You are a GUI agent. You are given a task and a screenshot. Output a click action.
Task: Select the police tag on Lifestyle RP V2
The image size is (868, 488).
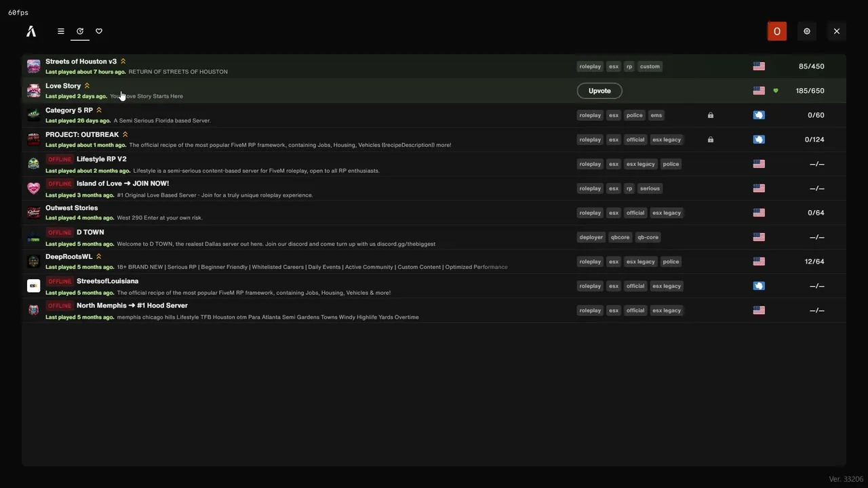coord(671,164)
